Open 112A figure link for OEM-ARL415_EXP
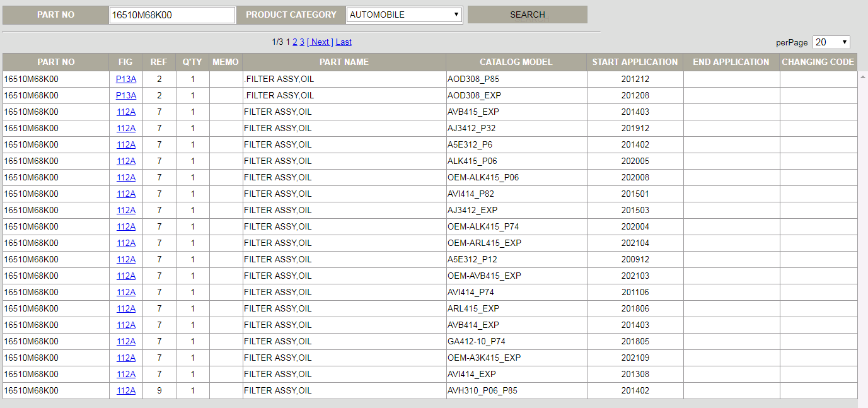This screenshot has width=868, height=408. pos(126,243)
